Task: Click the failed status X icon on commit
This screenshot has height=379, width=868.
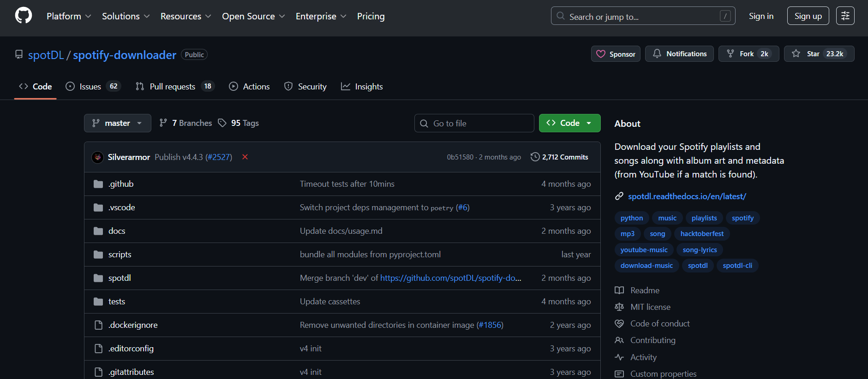Action: pos(245,157)
